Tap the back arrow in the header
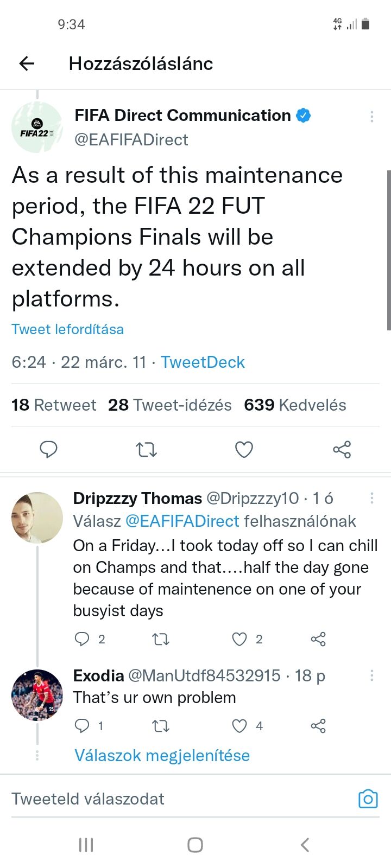391x868 pixels. pyautogui.click(x=27, y=63)
